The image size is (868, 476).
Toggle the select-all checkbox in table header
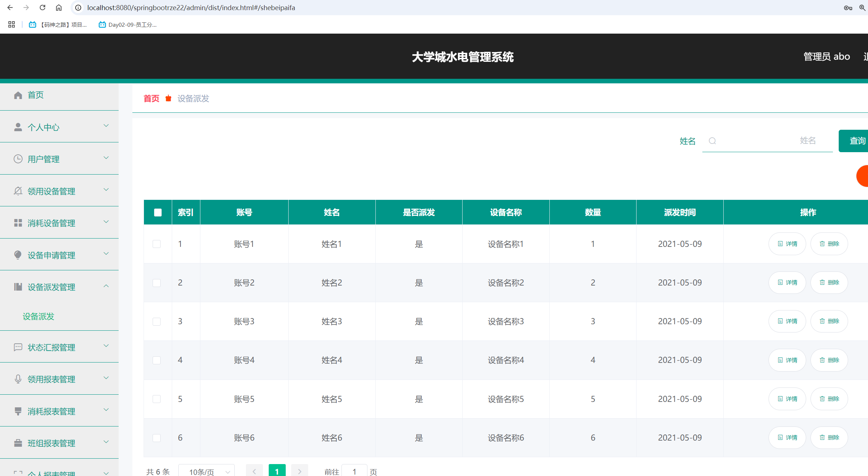(x=157, y=213)
